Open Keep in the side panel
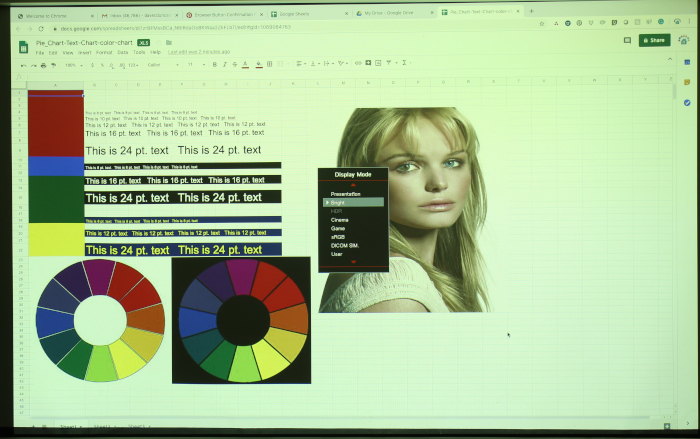Image resolution: width=700 pixels, height=439 pixels. (687, 83)
